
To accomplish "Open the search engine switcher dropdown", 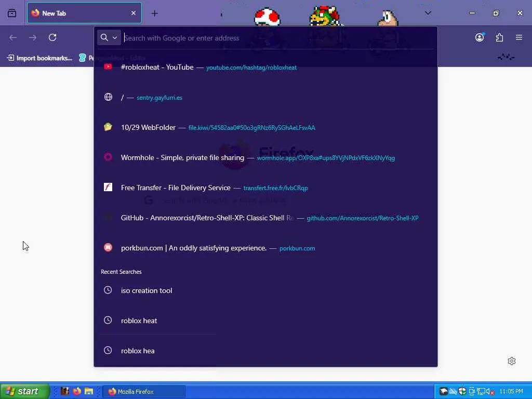I will (x=109, y=37).
